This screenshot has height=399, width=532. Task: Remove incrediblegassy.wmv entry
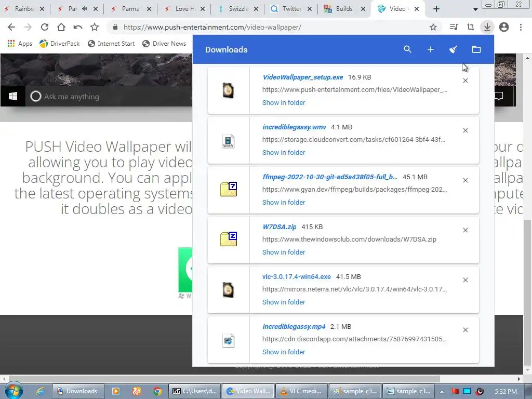(x=465, y=130)
